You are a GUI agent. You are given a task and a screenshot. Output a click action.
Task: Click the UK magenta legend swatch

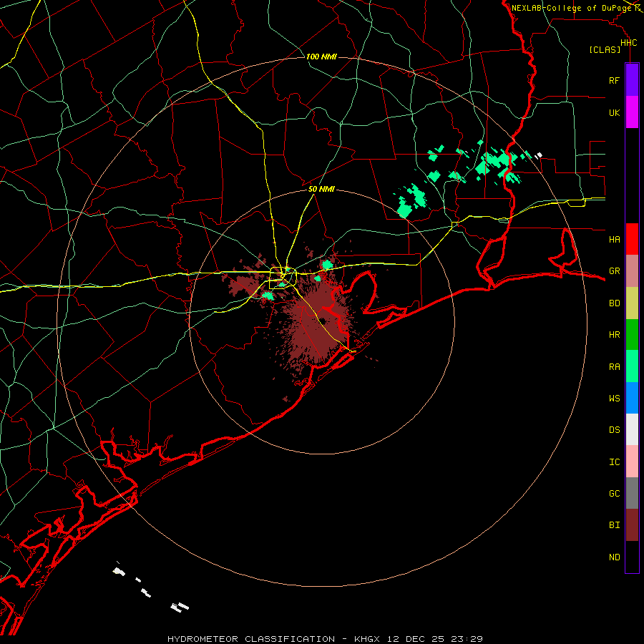pyautogui.click(x=632, y=112)
